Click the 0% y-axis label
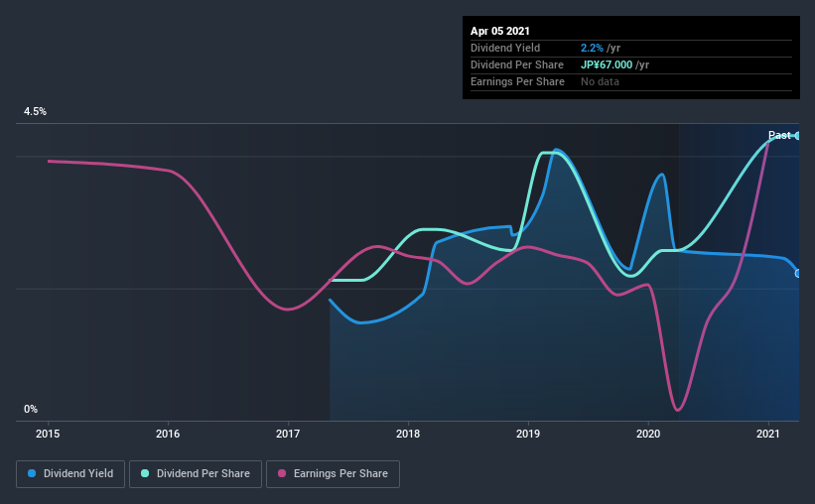Image resolution: width=815 pixels, height=504 pixels. pos(31,410)
